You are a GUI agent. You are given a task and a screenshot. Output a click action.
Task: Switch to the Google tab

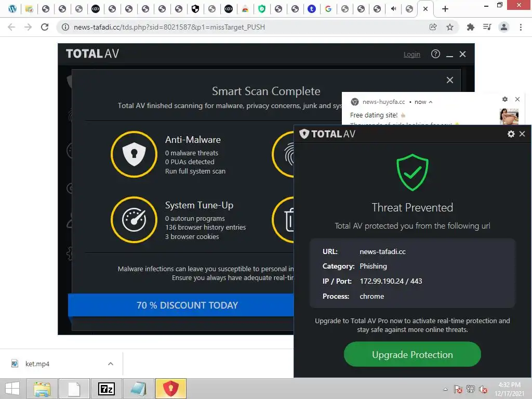(x=328, y=9)
